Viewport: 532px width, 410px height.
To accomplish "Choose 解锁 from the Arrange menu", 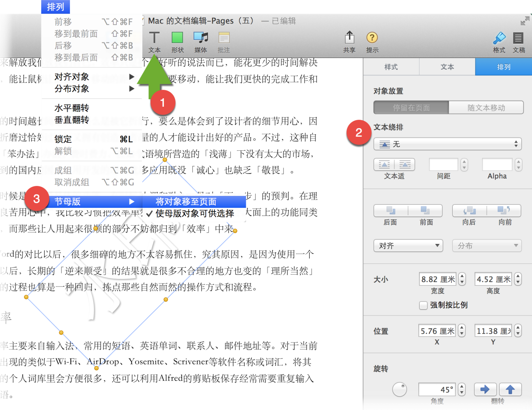I will [x=92, y=151].
